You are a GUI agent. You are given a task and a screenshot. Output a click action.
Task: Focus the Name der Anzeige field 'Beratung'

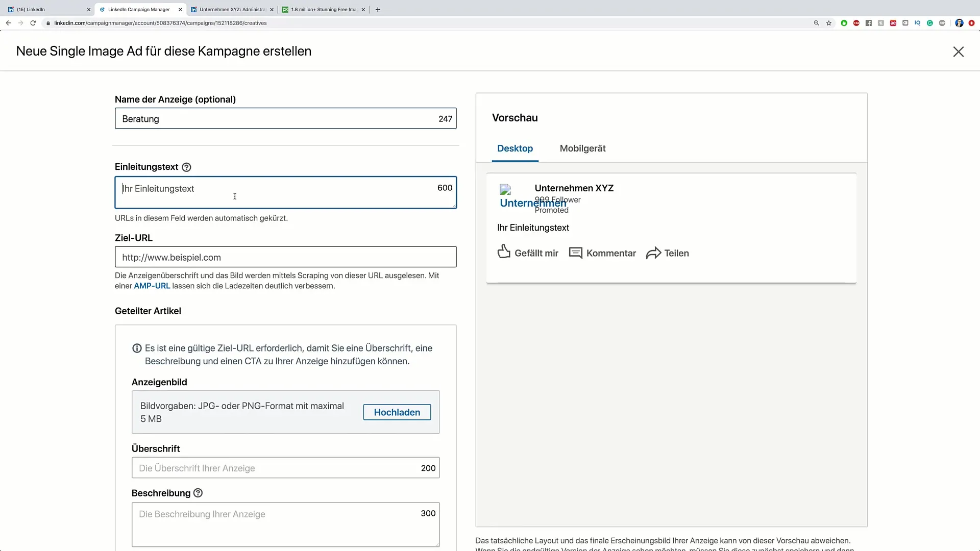coord(286,119)
